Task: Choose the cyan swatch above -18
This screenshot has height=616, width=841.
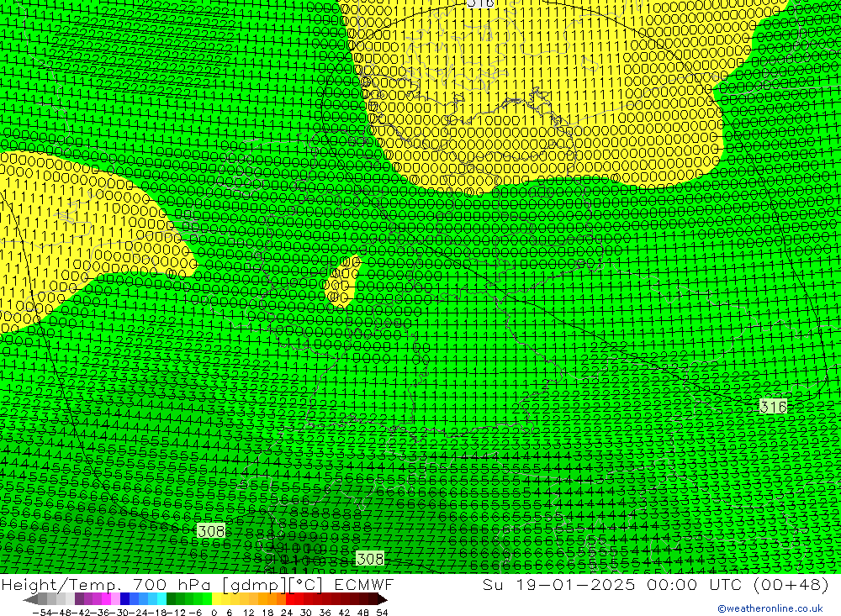Action: [x=161, y=599]
